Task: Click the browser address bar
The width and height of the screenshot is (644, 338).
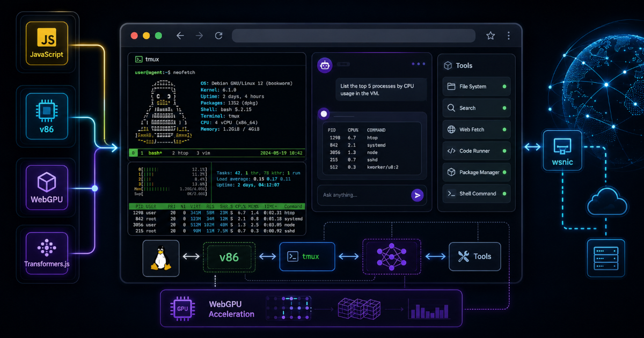Action: coord(354,35)
